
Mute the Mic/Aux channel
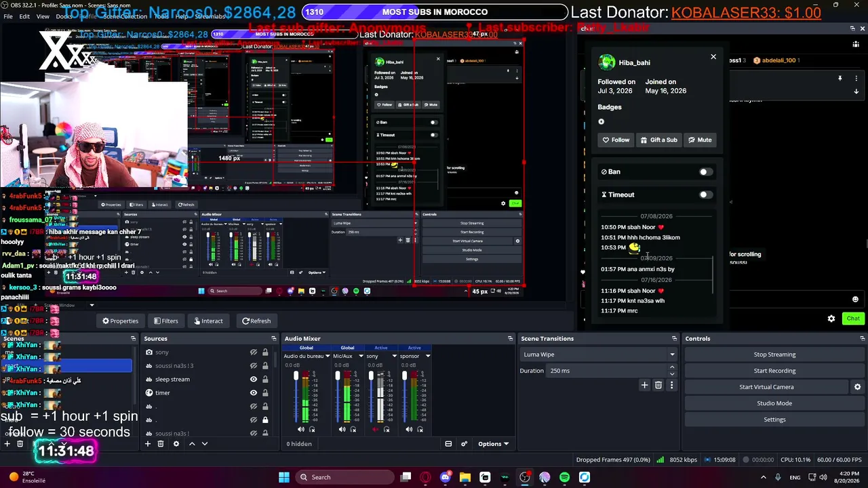[342, 429]
